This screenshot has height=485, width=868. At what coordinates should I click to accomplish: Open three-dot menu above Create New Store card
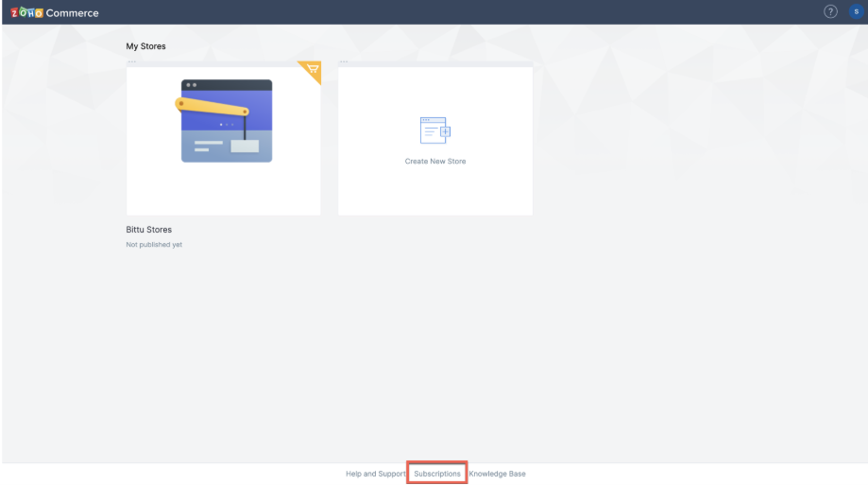pos(343,62)
